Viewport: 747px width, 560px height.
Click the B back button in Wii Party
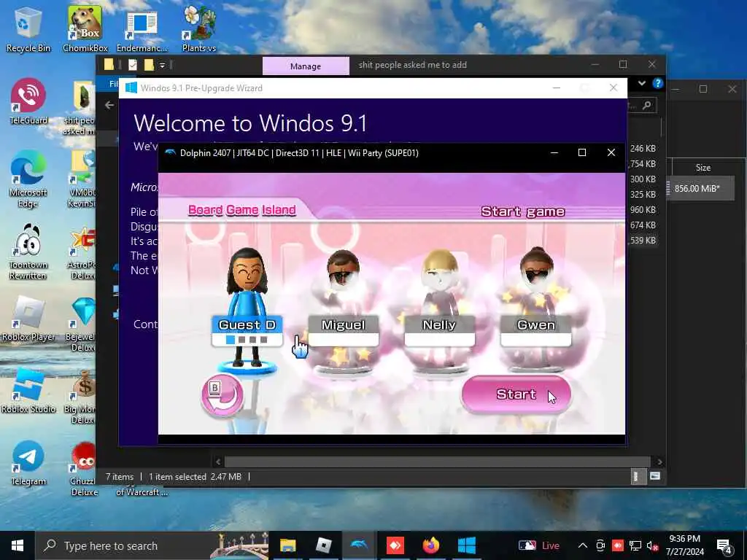(222, 395)
